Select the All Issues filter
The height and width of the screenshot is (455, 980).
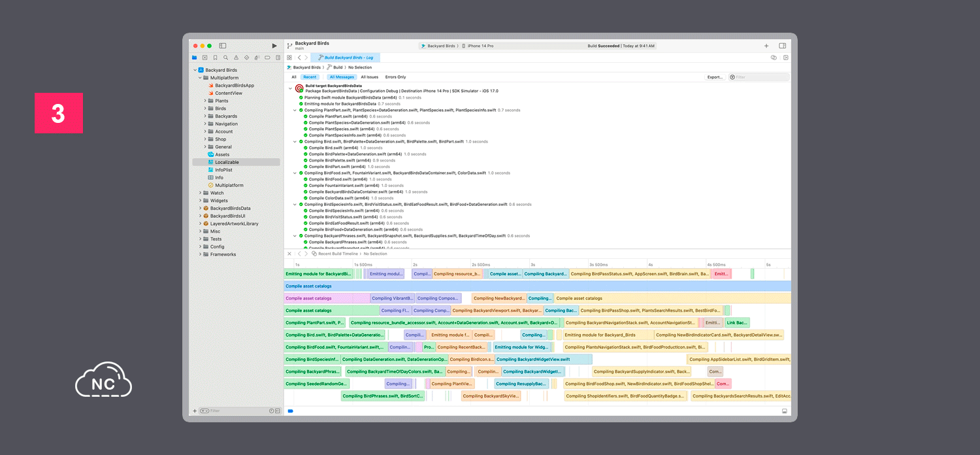(x=370, y=77)
